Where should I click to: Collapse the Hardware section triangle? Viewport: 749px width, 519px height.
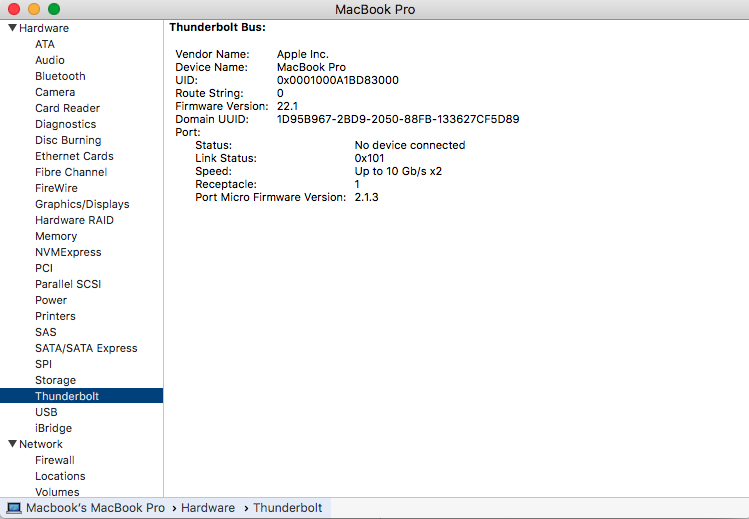pyautogui.click(x=13, y=28)
